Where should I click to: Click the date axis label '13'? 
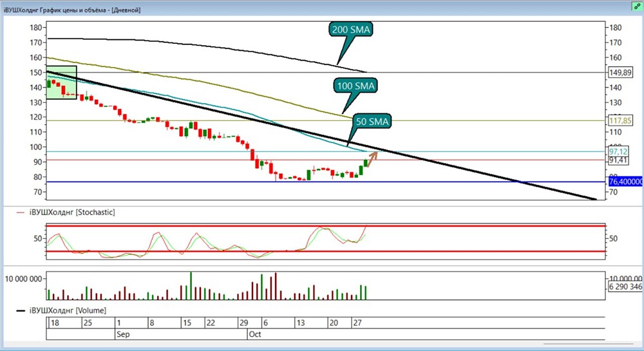click(301, 323)
